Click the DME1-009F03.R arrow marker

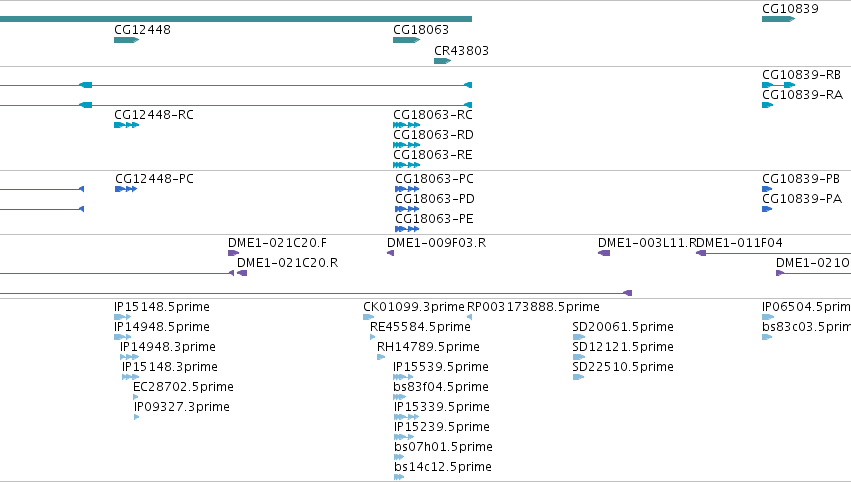click(390, 253)
